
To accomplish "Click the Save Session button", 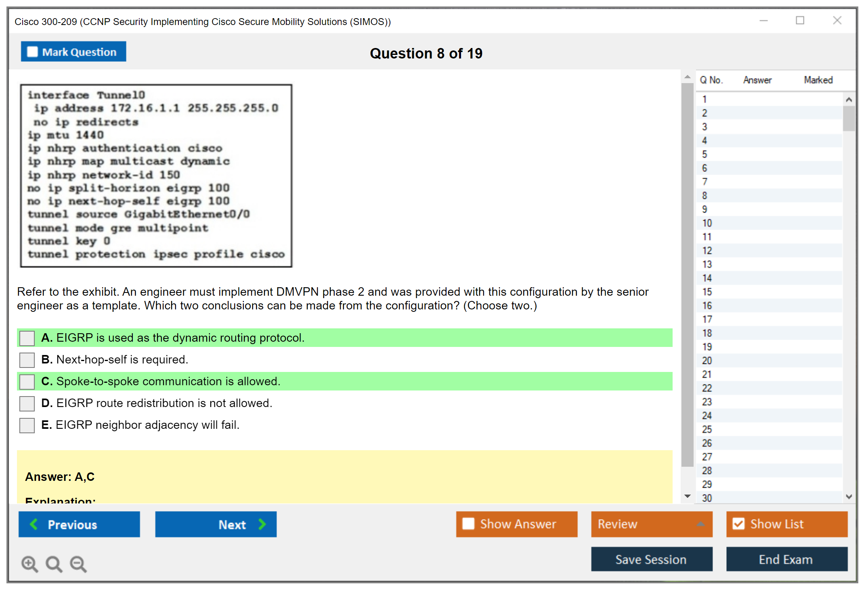I will [651, 559].
